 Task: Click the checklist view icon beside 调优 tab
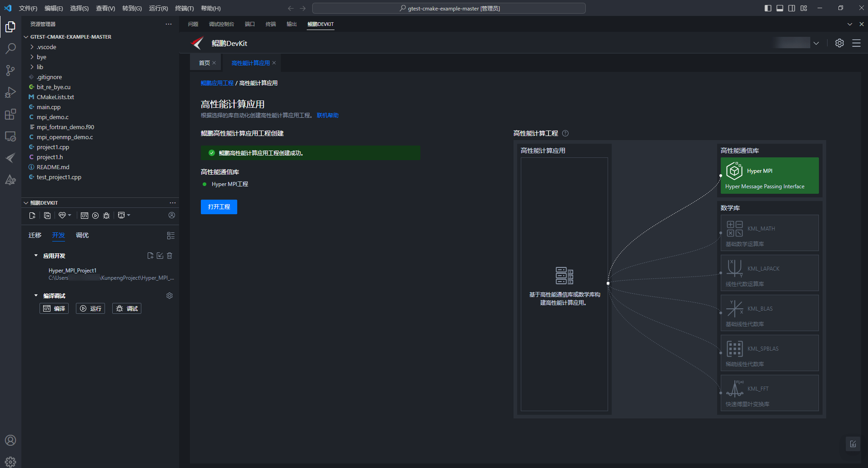pyautogui.click(x=171, y=236)
